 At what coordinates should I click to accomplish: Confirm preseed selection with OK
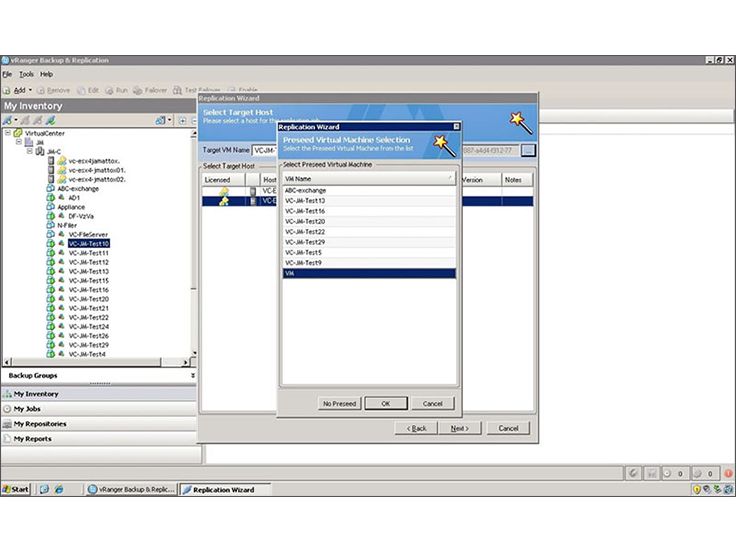pos(386,404)
